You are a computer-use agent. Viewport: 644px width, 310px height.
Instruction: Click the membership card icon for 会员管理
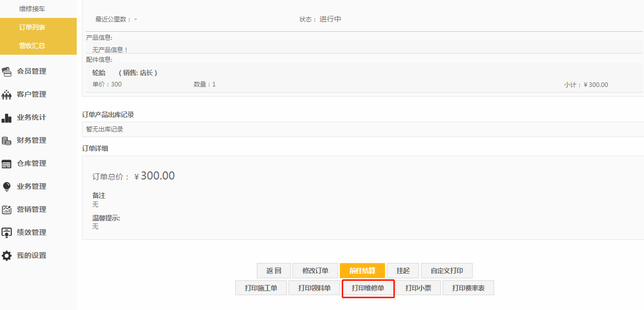pos(7,72)
